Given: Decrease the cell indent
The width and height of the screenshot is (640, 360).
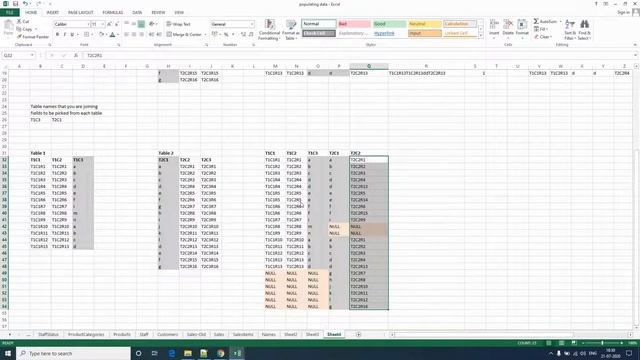Looking at the screenshot, I should click(152, 35).
